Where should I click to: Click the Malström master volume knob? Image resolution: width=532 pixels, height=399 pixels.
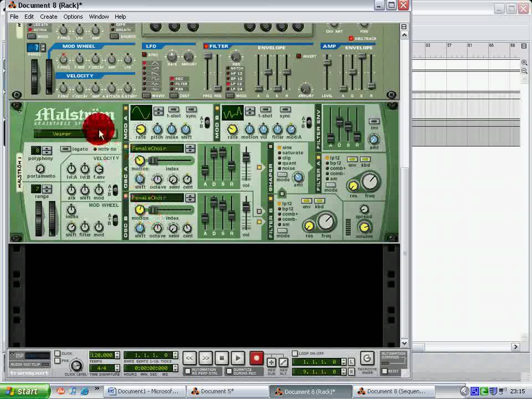pyautogui.click(x=364, y=227)
